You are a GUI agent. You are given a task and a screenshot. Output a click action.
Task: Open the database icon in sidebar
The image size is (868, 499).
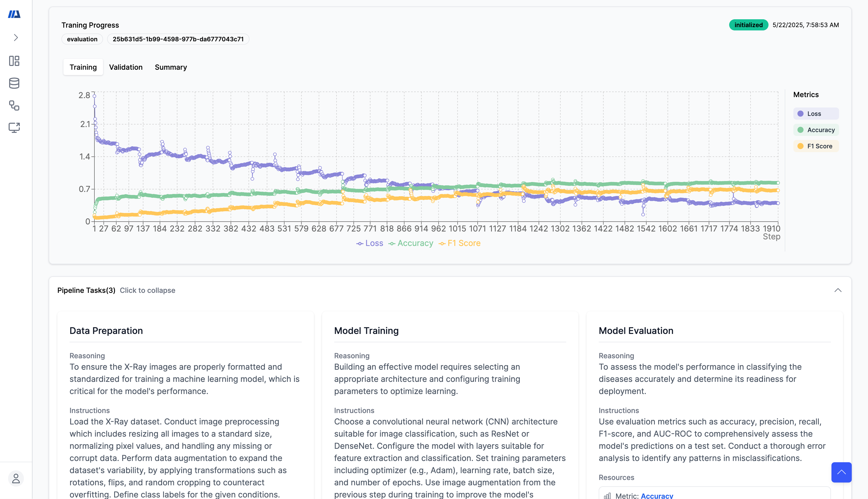point(14,83)
